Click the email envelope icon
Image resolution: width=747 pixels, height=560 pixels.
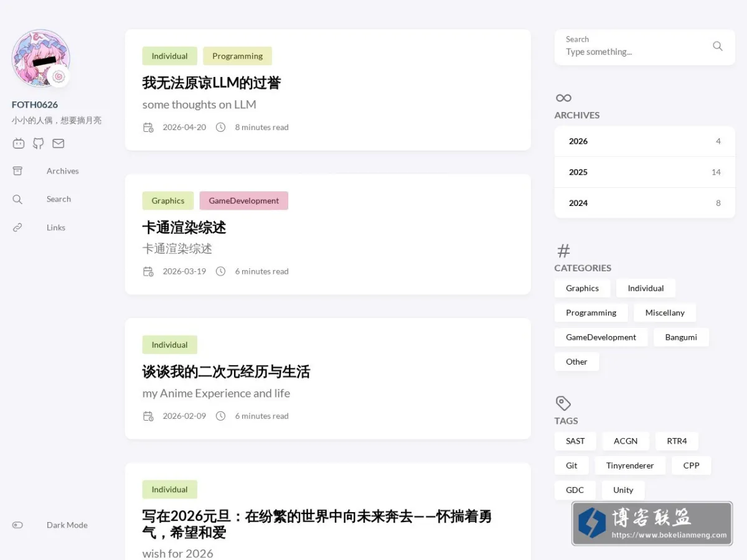click(x=58, y=144)
